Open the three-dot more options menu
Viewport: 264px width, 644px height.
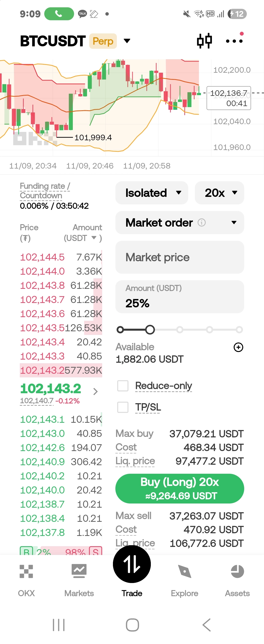pyautogui.click(x=234, y=41)
